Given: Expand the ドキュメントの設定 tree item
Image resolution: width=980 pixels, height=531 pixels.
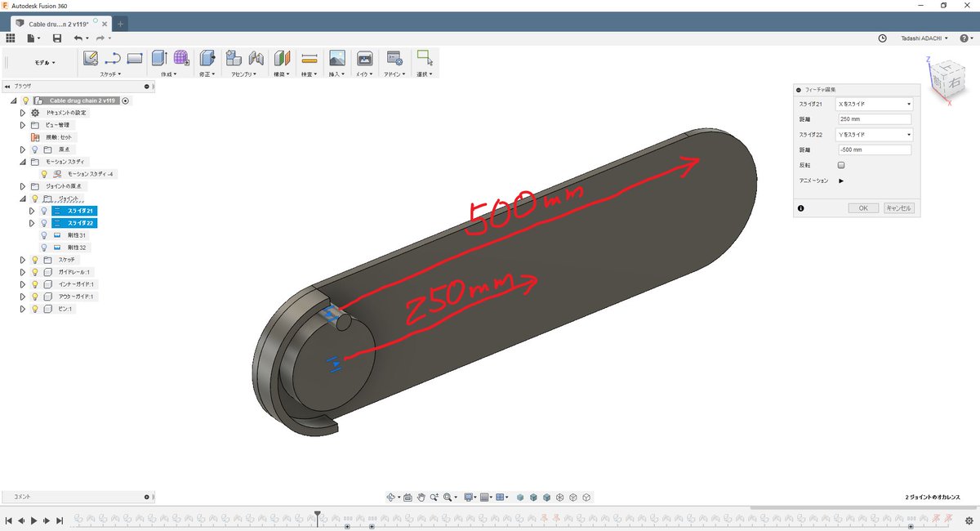Looking at the screenshot, I should [21, 114].
